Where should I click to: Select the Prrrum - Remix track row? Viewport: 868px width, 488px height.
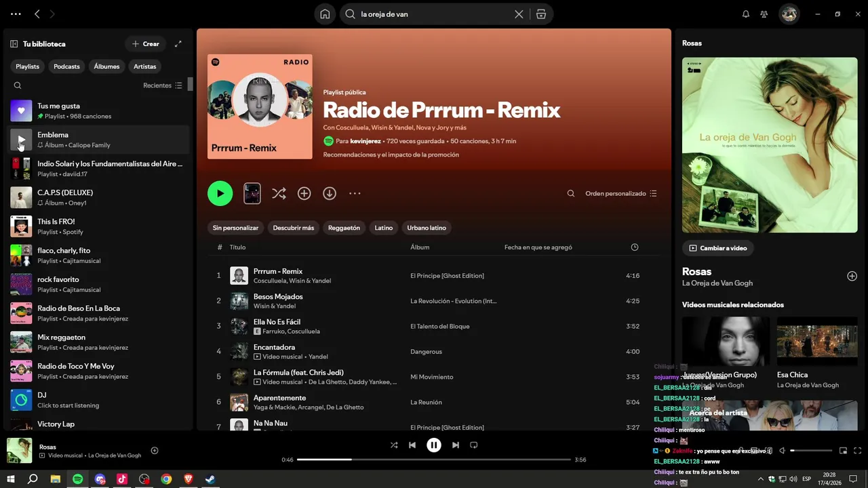tap(434, 275)
